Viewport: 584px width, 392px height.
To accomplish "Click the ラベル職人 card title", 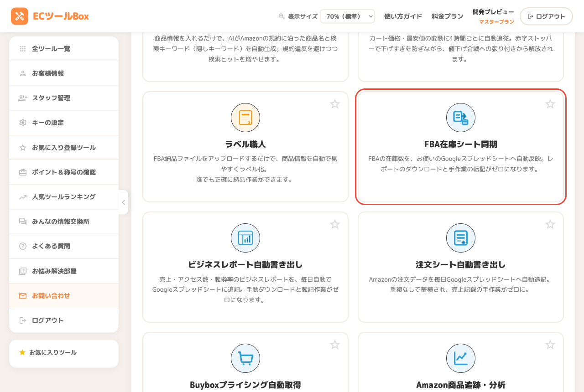I will pos(245,144).
